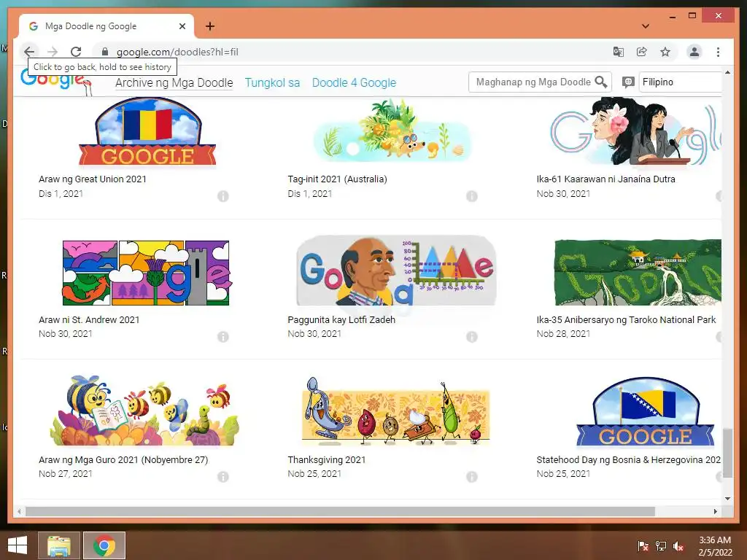Viewport: 747px width, 560px height.
Task: Open the Windows Start menu
Action: click(18, 545)
